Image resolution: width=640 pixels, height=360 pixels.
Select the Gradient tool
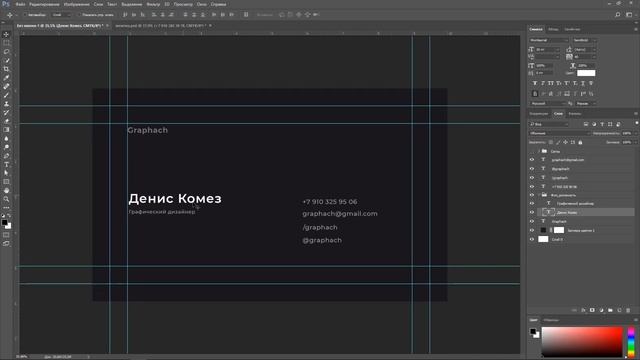coord(6,130)
